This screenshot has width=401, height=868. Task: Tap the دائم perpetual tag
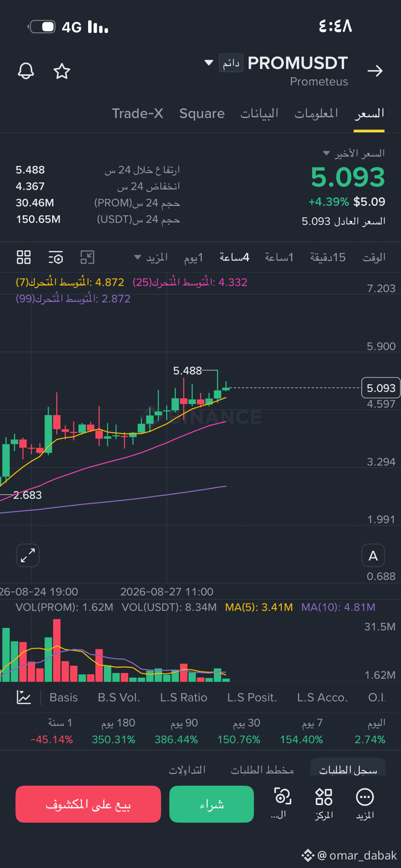click(231, 63)
